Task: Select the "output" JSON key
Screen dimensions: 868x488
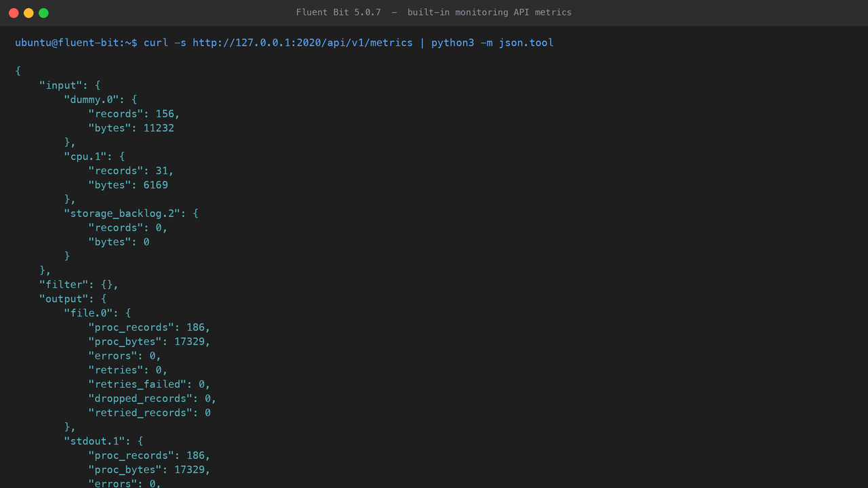Action: [64, 299]
